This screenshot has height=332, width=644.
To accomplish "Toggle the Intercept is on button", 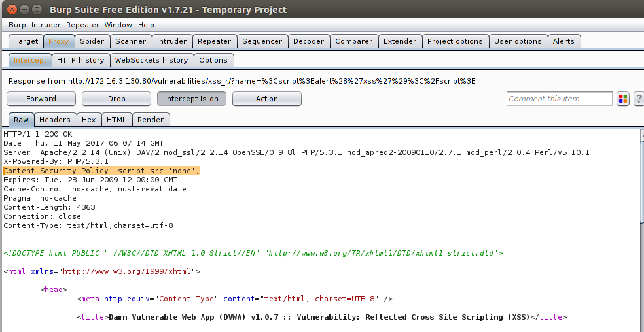I will point(191,99).
